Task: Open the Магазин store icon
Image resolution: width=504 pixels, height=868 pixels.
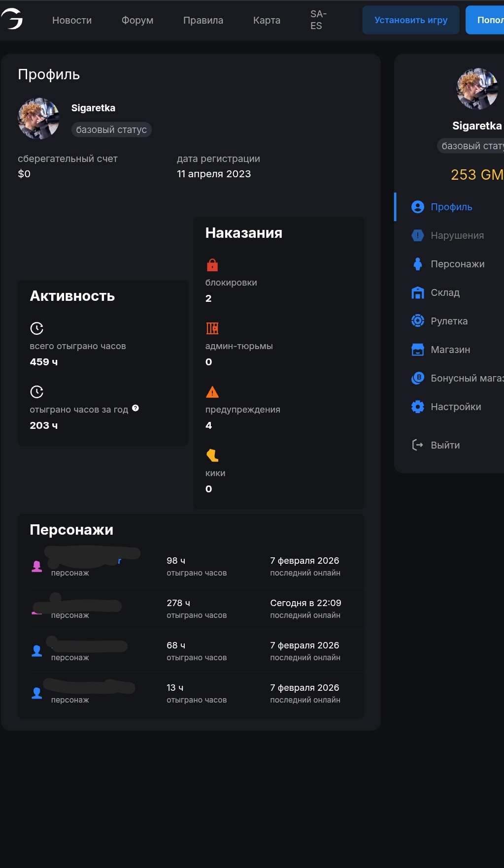Action: tap(417, 350)
